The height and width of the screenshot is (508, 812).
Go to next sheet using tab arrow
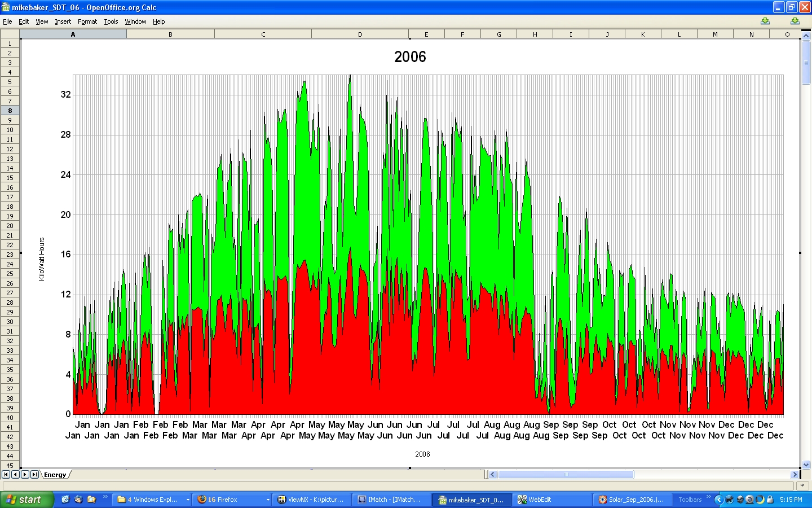click(25, 474)
